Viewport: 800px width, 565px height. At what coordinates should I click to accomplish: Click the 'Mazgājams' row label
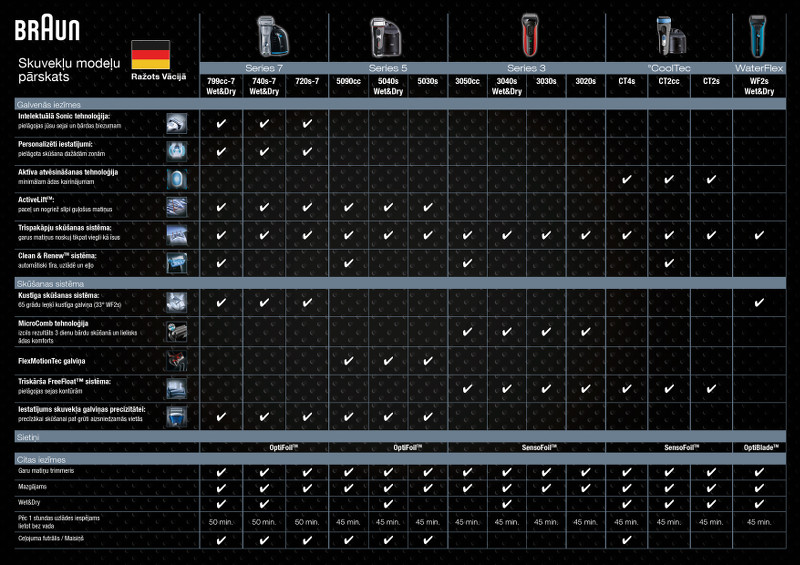[32, 486]
